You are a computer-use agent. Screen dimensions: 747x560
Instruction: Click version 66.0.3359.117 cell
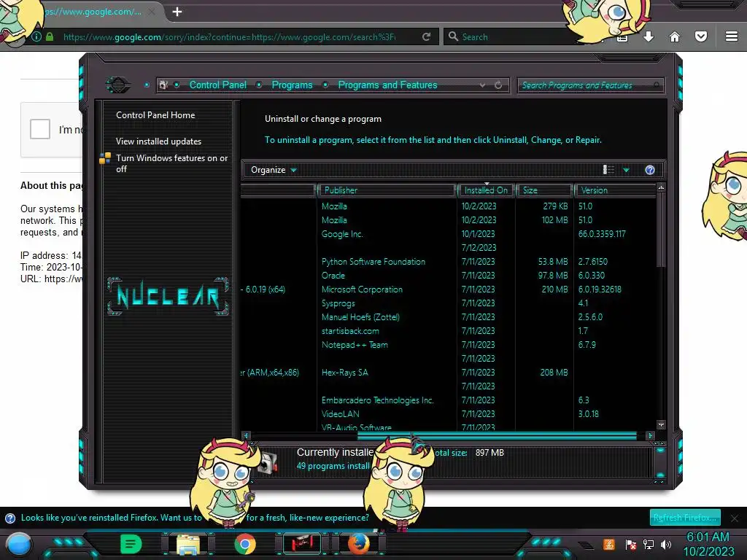(x=602, y=234)
